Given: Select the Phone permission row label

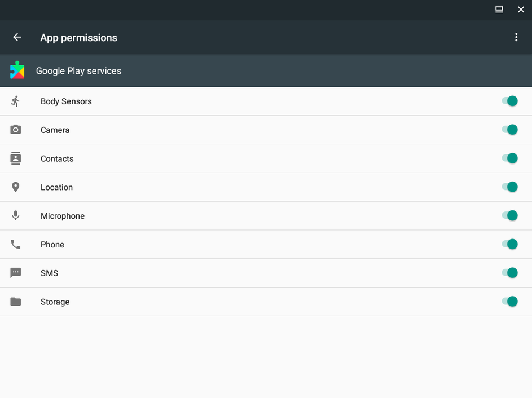Looking at the screenshot, I should click(x=52, y=245).
